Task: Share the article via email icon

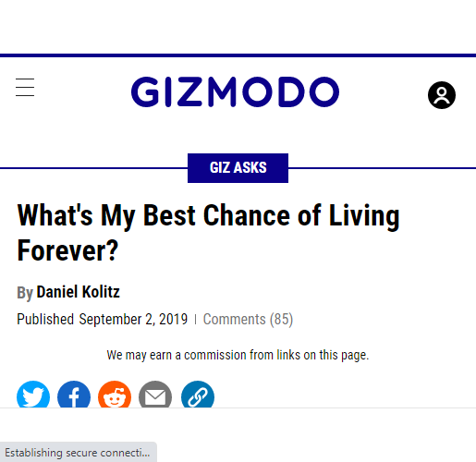Action: (155, 395)
